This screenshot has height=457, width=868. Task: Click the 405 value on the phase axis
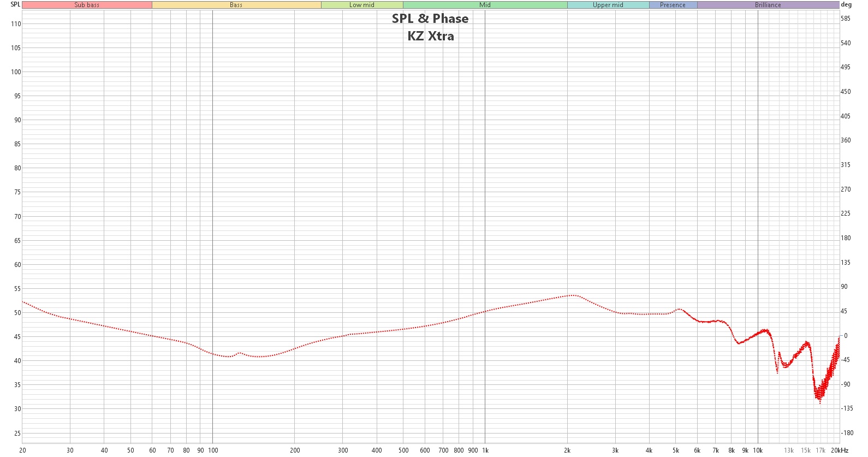846,116
